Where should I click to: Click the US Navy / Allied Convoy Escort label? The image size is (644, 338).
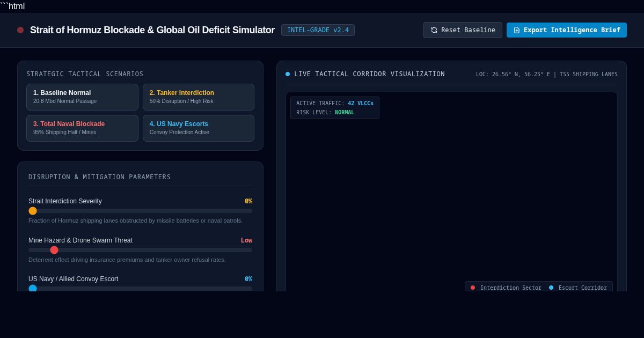coord(73,279)
